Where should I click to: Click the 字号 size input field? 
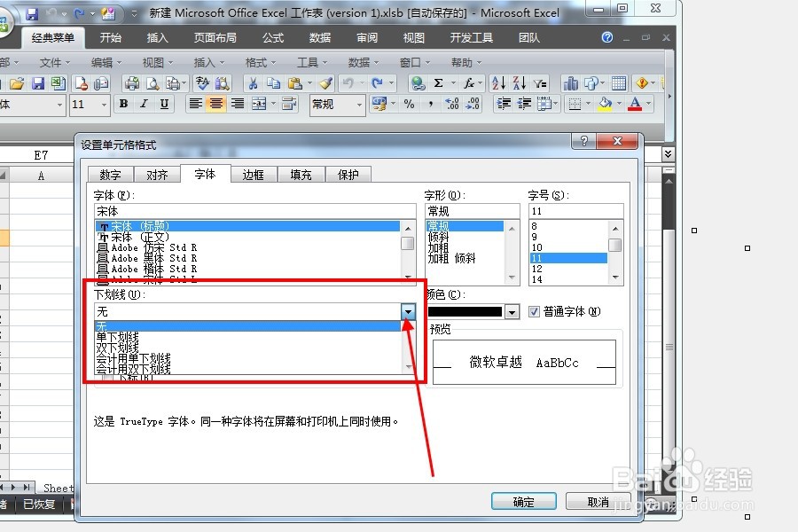click(x=575, y=211)
